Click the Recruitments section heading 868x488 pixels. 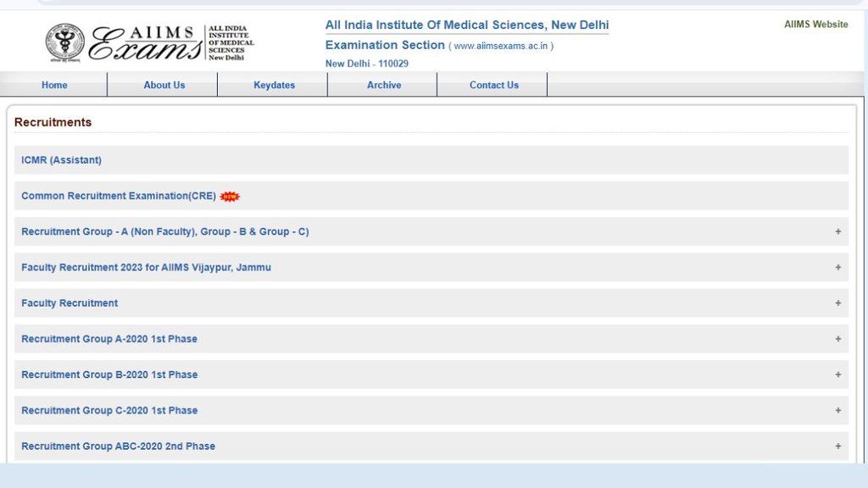pos(53,122)
